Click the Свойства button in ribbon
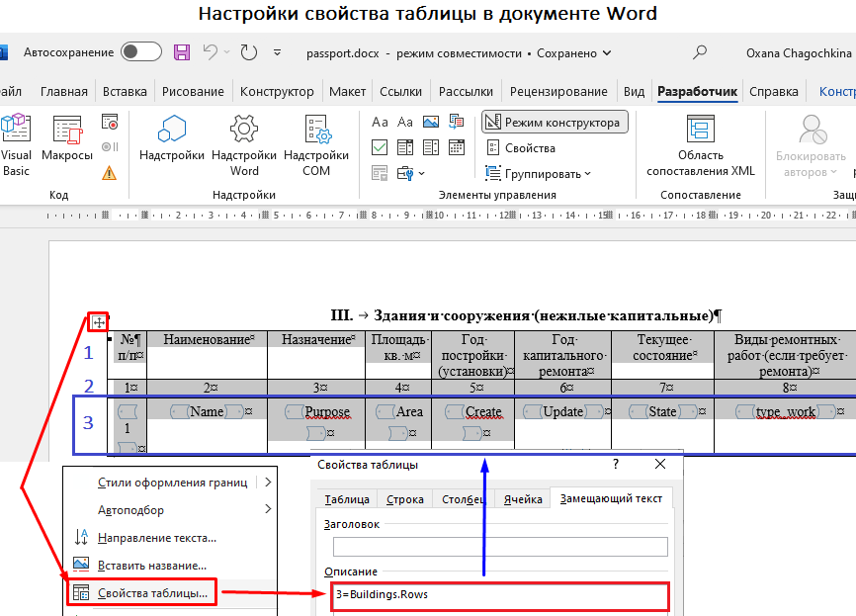This screenshot has height=616, width=856. 524,148
